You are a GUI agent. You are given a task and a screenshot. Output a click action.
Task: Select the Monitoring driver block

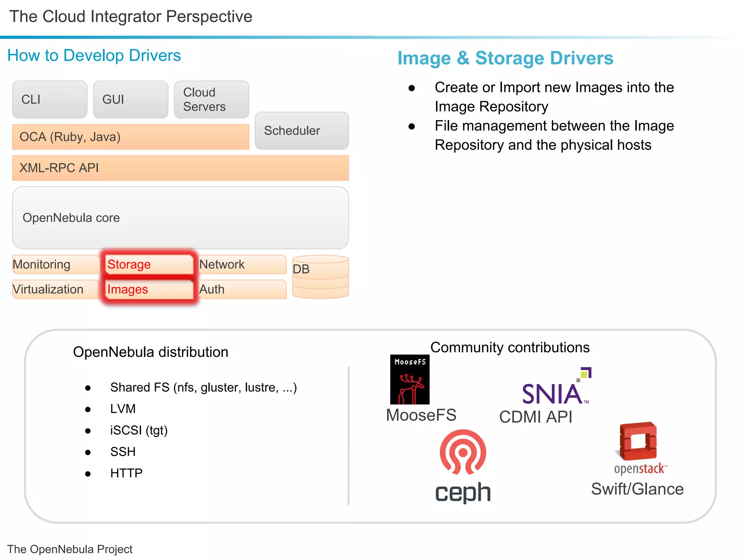[55, 264]
